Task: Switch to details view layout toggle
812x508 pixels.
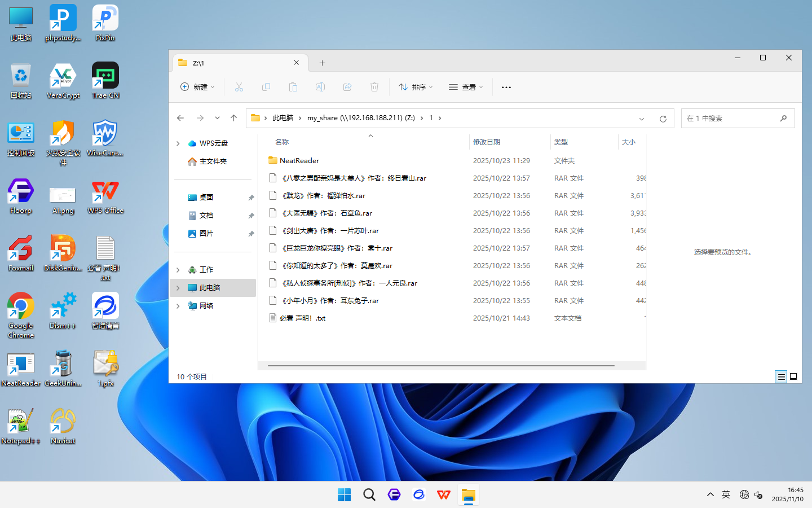Action: pos(780,376)
